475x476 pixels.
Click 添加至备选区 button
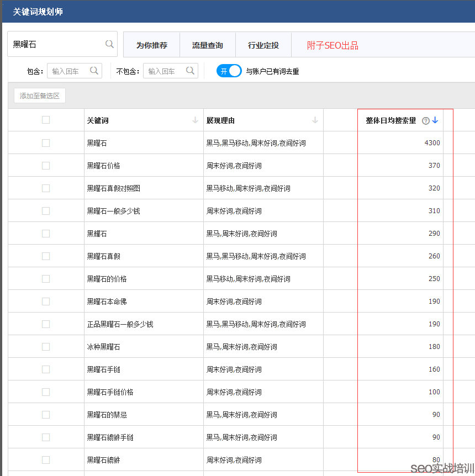(x=40, y=96)
